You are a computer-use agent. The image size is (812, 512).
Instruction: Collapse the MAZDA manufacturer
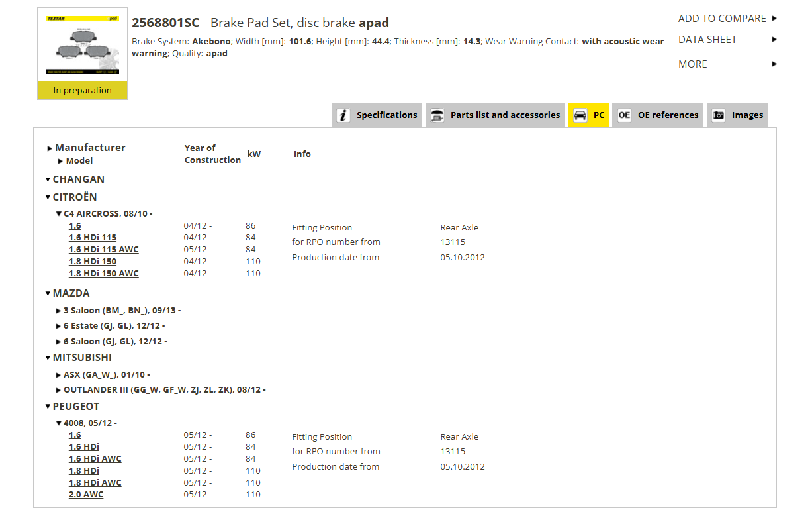pyautogui.click(x=67, y=293)
